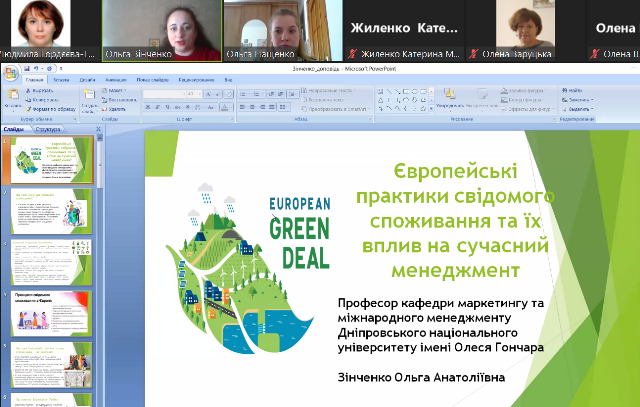Screen dimensions: 640x407
Task: Click the muted microphone icon of Олена Заруцька
Action: pos(473,53)
